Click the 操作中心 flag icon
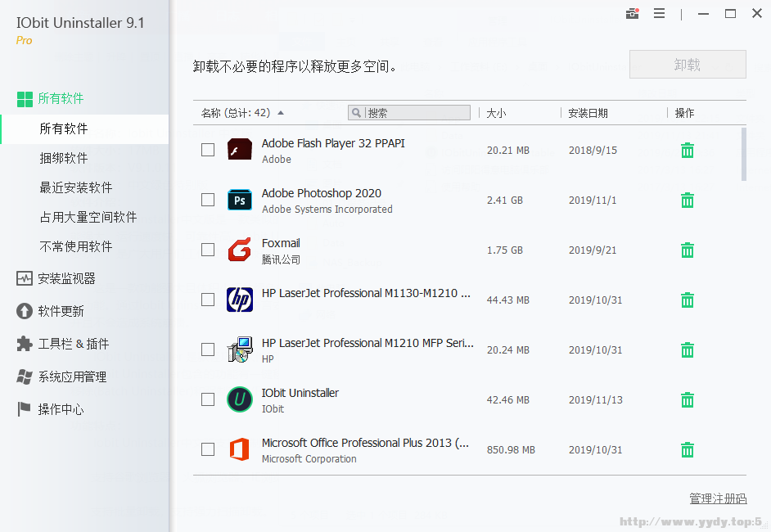The image size is (771, 532). 24,409
